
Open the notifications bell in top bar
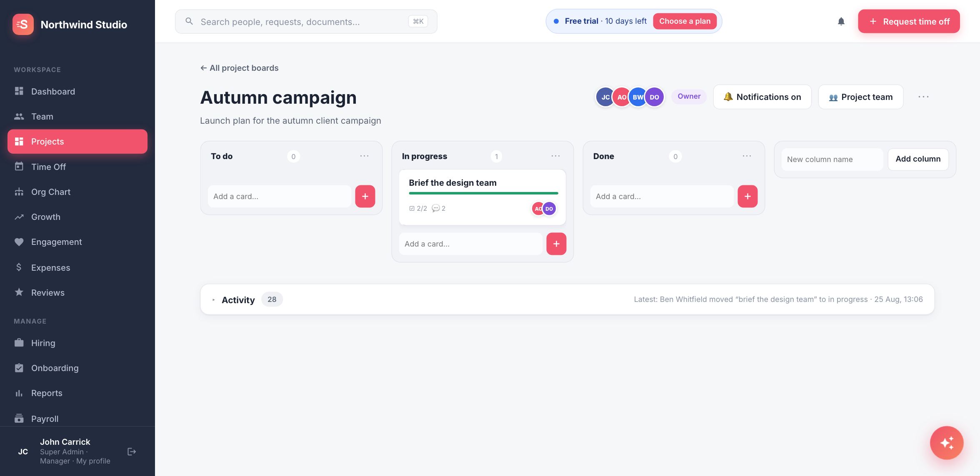point(841,21)
